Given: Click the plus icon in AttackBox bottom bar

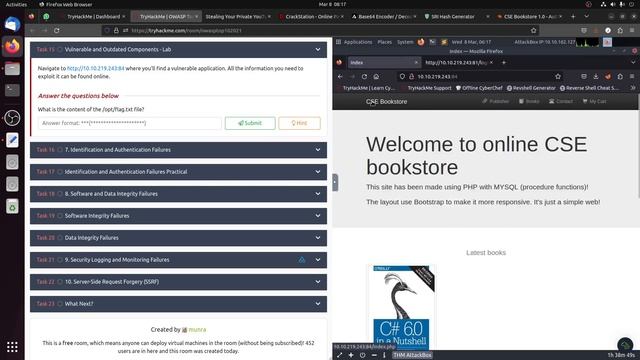Looking at the screenshot, I should 351,355.
